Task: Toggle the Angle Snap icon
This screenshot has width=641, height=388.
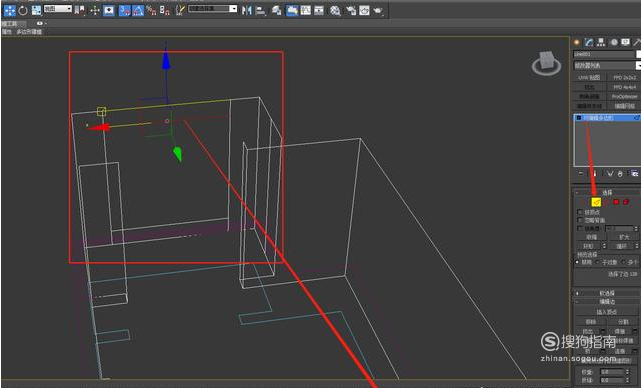Action: click(138, 10)
